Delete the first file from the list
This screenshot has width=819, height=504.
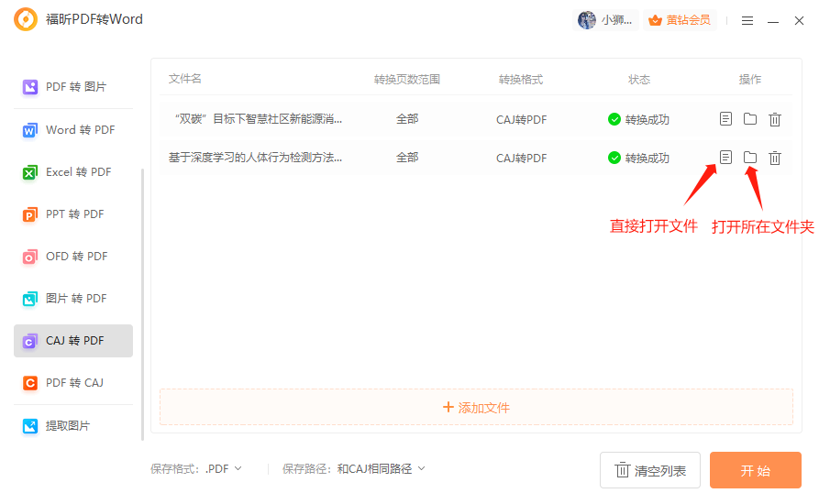click(775, 119)
